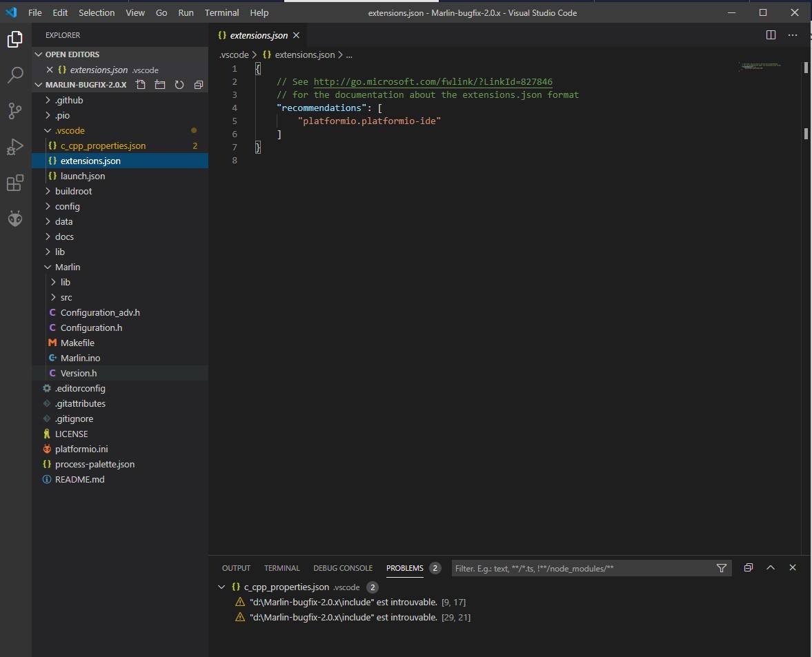Maximize the bottom panel size

771,567
